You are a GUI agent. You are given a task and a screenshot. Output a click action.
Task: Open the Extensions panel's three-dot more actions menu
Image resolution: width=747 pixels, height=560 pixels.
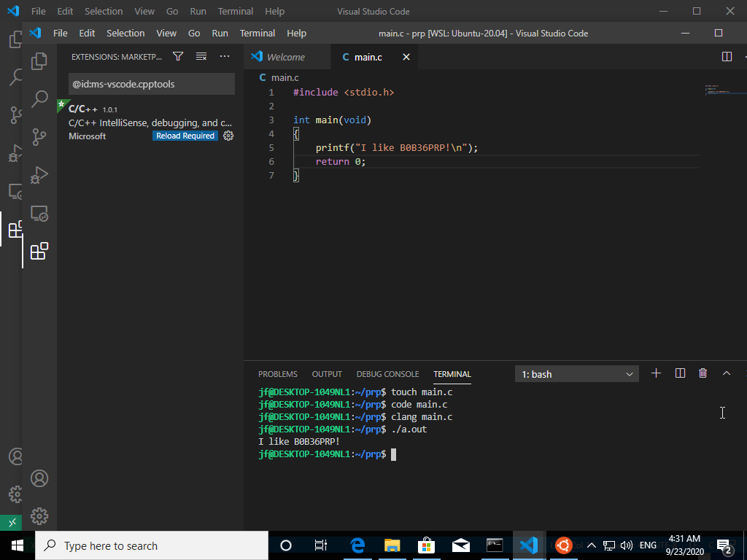(x=225, y=57)
